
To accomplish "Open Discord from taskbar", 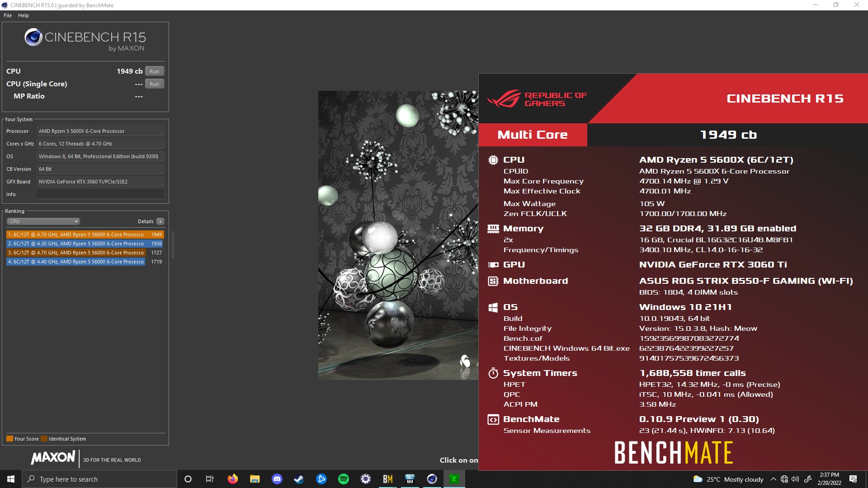I will [x=277, y=479].
